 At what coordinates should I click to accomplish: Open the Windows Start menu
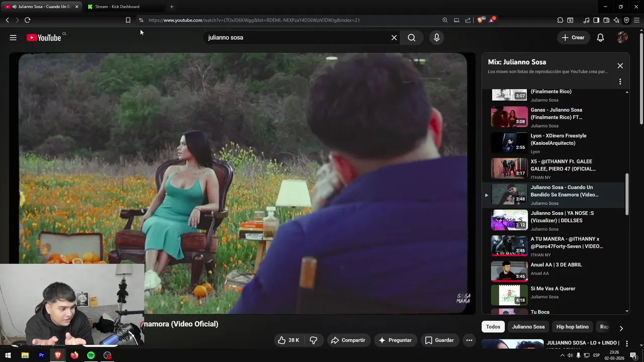click(x=8, y=355)
